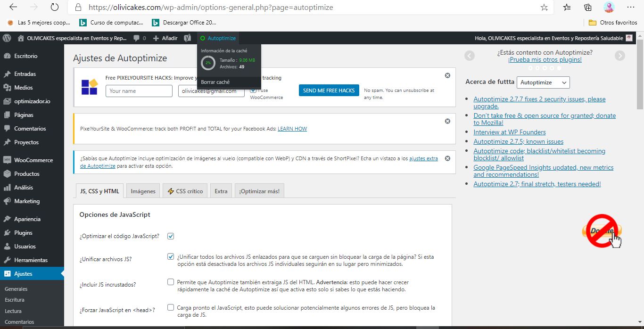This screenshot has width=644, height=329.
Task: Dismiss the ShortPixel image optimization notice
Action: click(447, 158)
